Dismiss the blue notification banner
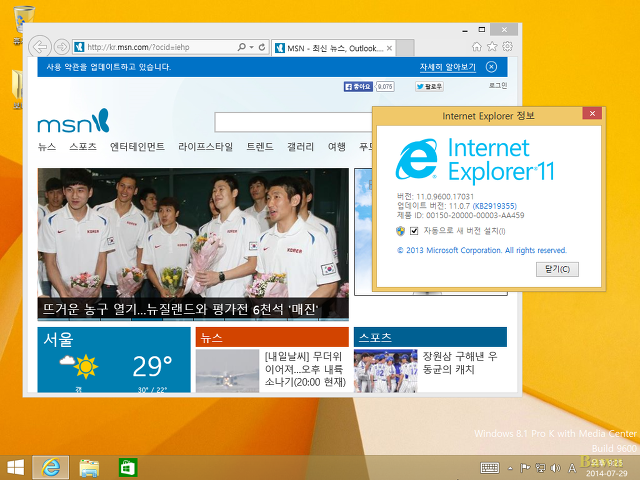The width and height of the screenshot is (640, 480). 491,67
